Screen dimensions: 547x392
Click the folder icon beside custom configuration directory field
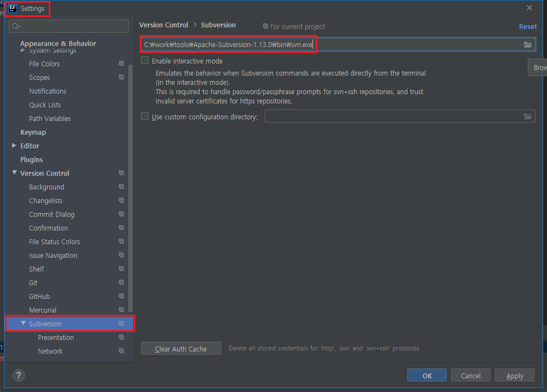coord(528,116)
